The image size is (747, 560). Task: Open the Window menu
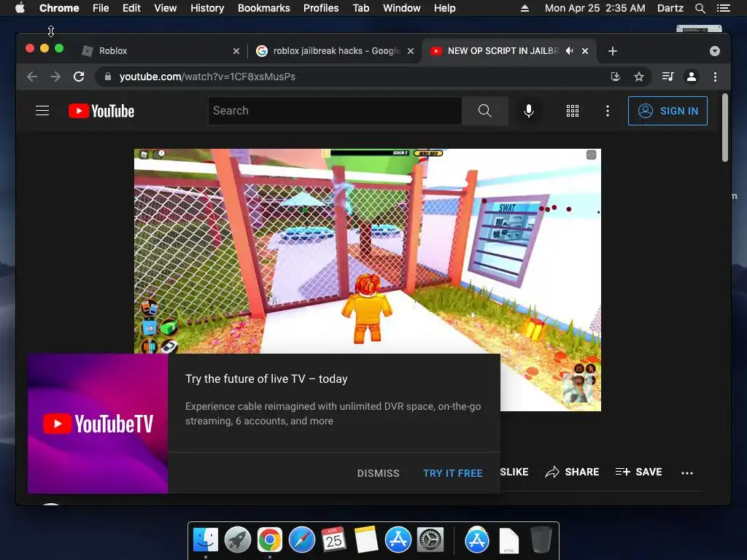pyautogui.click(x=402, y=8)
